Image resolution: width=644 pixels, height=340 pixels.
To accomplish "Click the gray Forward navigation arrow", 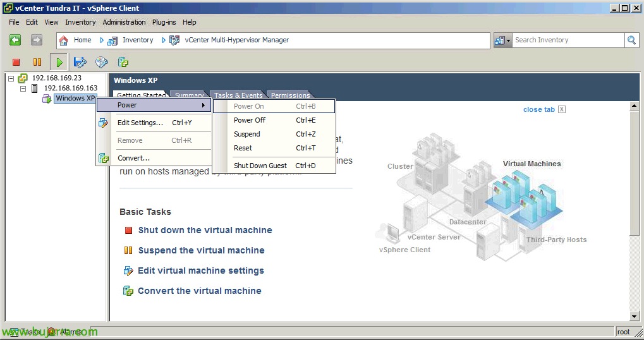I will (x=37, y=40).
